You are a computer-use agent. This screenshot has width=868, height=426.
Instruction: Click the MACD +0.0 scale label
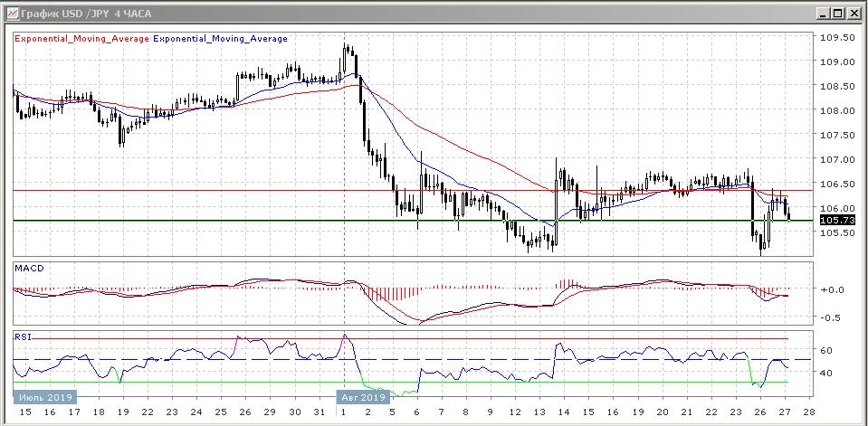tap(832, 290)
